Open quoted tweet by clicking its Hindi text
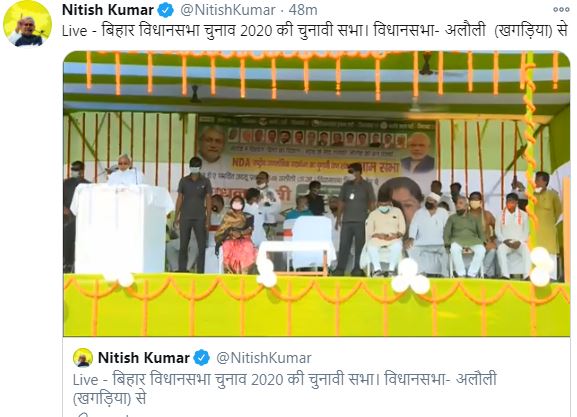The height and width of the screenshot is (417, 577). pos(285,389)
